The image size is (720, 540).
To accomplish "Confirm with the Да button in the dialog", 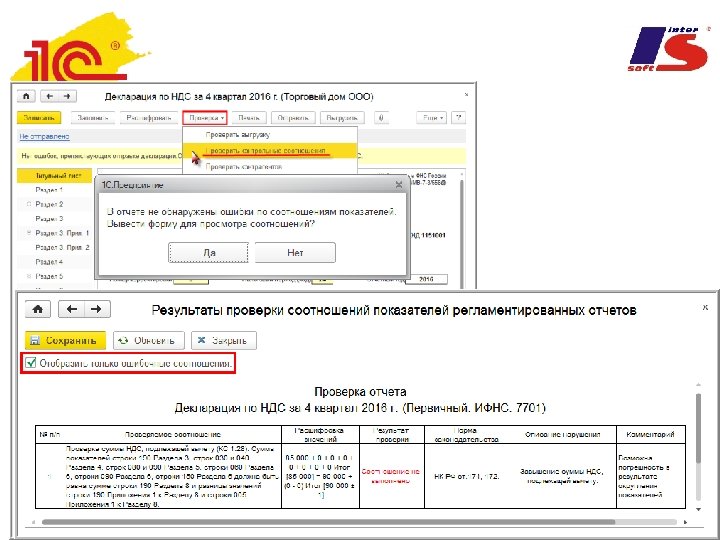I will click(x=208, y=253).
